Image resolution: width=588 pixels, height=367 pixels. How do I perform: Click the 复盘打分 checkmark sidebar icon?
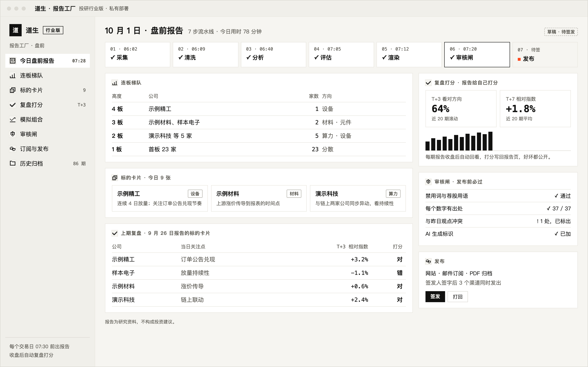point(13,105)
